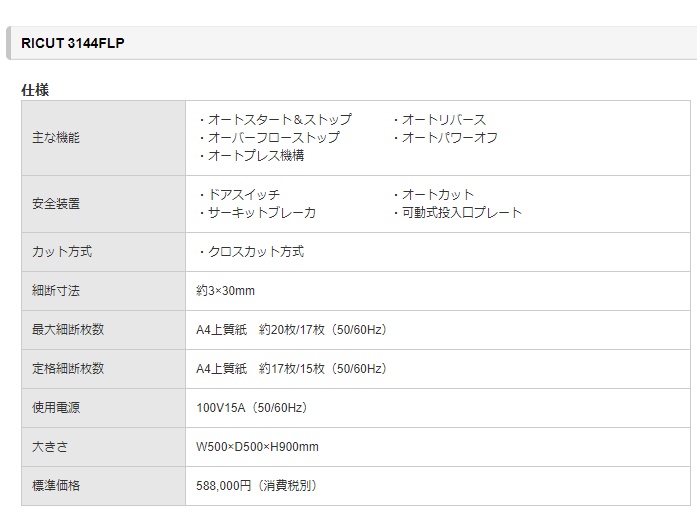Click the RICUT 3144FLP product heading
Screen dimensions: 697x523
click(x=72, y=44)
